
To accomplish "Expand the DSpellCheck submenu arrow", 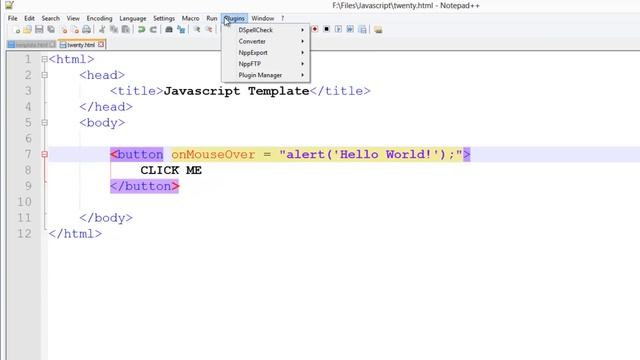I will point(302,30).
